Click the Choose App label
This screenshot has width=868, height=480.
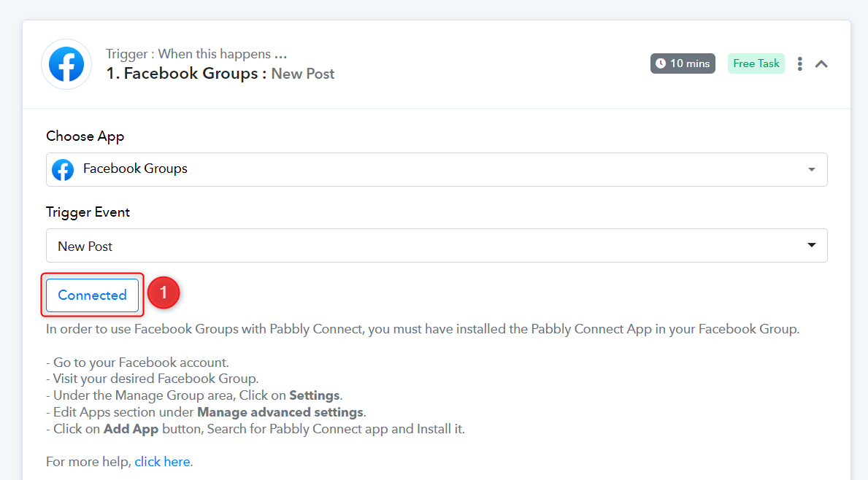(x=85, y=136)
